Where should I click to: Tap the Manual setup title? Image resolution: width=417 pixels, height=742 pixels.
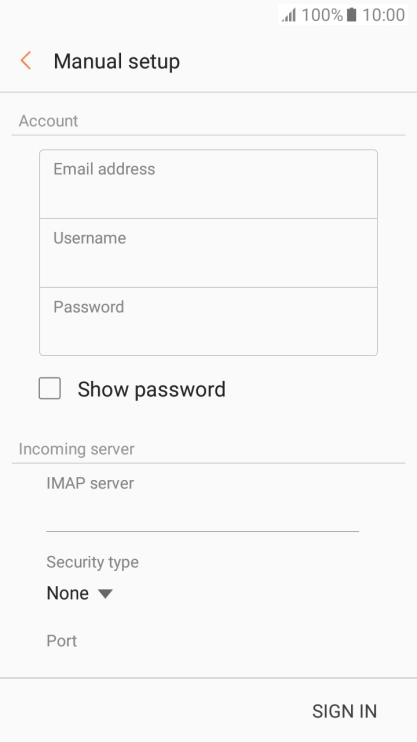click(116, 62)
